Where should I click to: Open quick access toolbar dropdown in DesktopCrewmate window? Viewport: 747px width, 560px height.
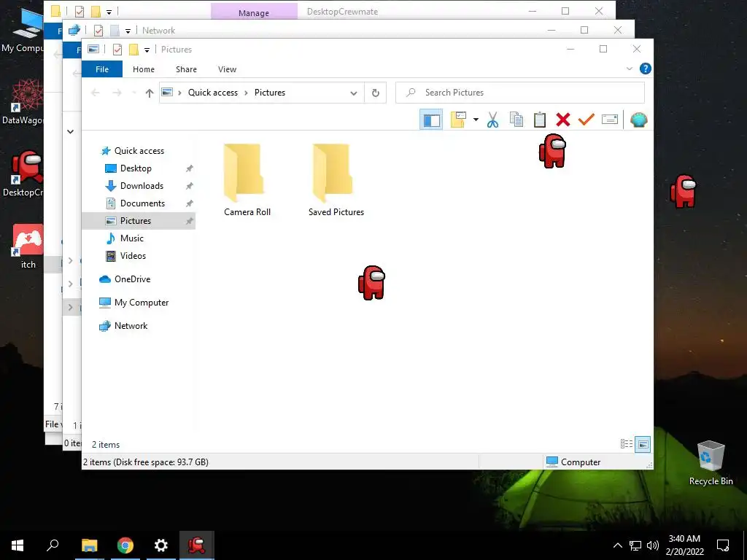(109, 12)
